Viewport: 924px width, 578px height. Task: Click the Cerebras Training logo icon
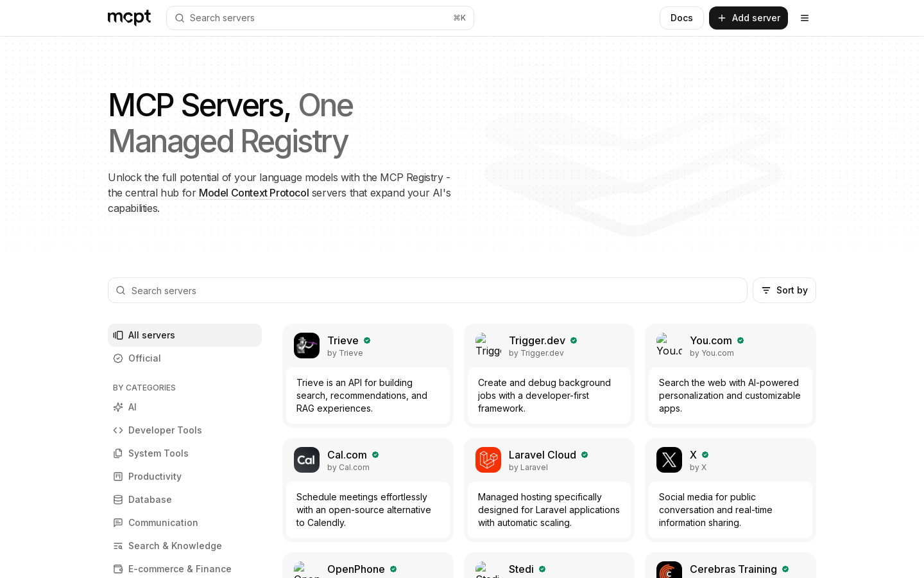669,570
